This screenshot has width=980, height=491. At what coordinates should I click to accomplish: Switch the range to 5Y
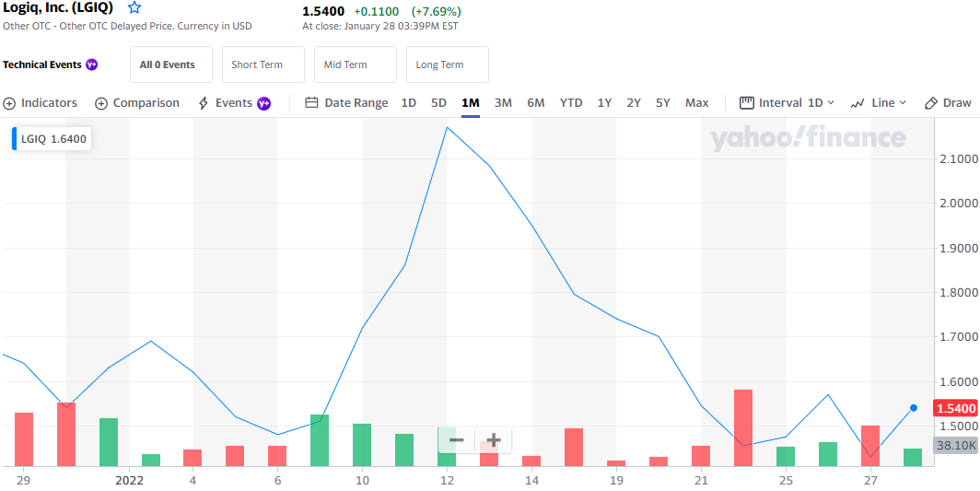coord(663,103)
